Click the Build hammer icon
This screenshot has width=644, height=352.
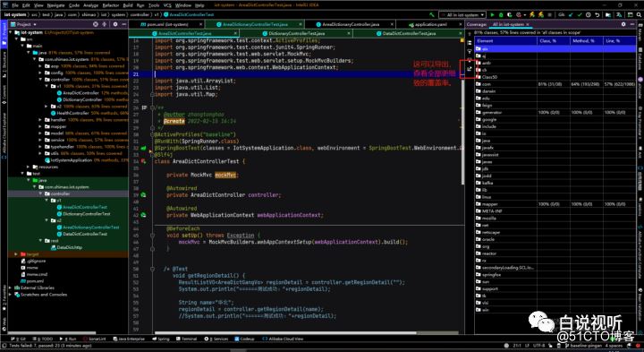433,15
